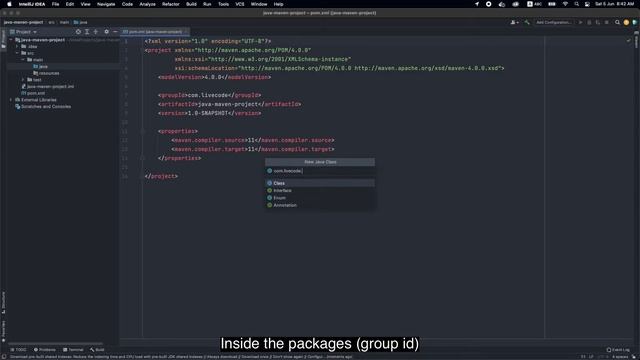
Task: Click the user account icon dropdown
Action: pos(514,22)
